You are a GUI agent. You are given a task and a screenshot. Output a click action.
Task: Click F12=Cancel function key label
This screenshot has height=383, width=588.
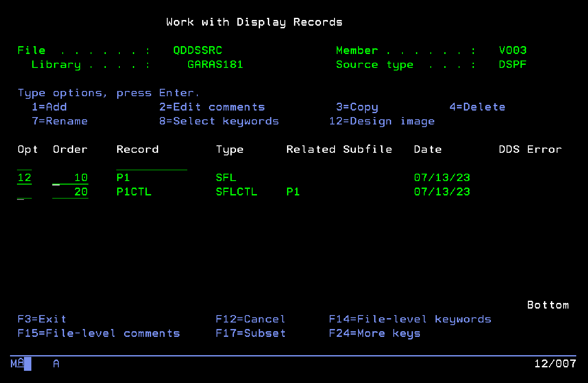pyautogui.click(x=250, y=319)
